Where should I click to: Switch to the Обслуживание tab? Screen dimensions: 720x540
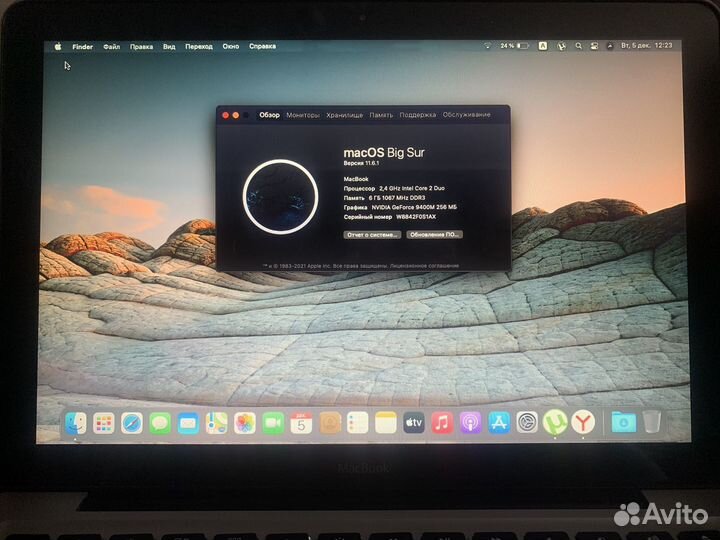point(467,115)
